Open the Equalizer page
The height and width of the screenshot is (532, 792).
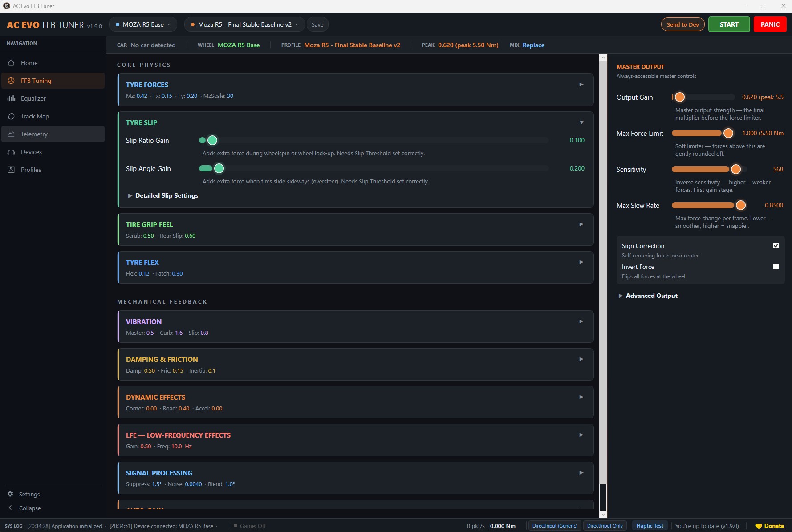click(x=53, y=98)
